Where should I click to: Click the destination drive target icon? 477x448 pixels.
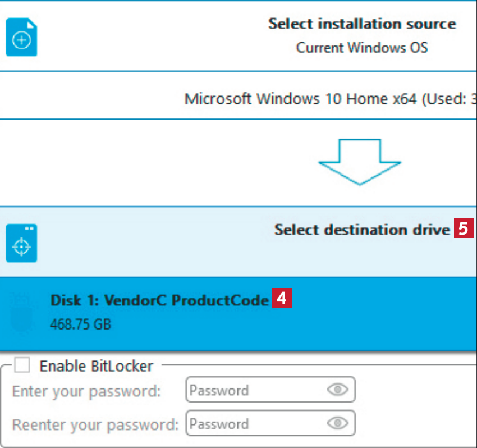(21, 243)
